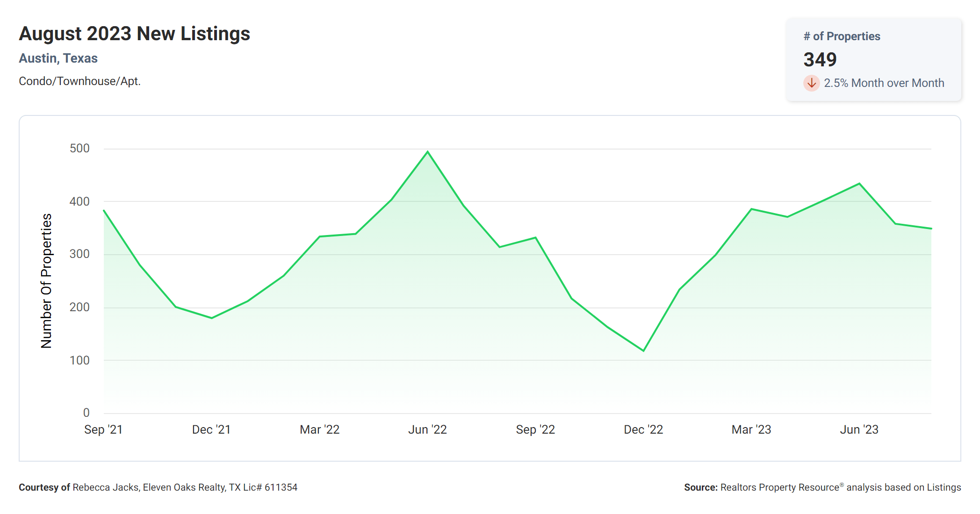Click the Dec '22 lowest point on chart
This screenshot has width=980, height=514.
(643, 350)
